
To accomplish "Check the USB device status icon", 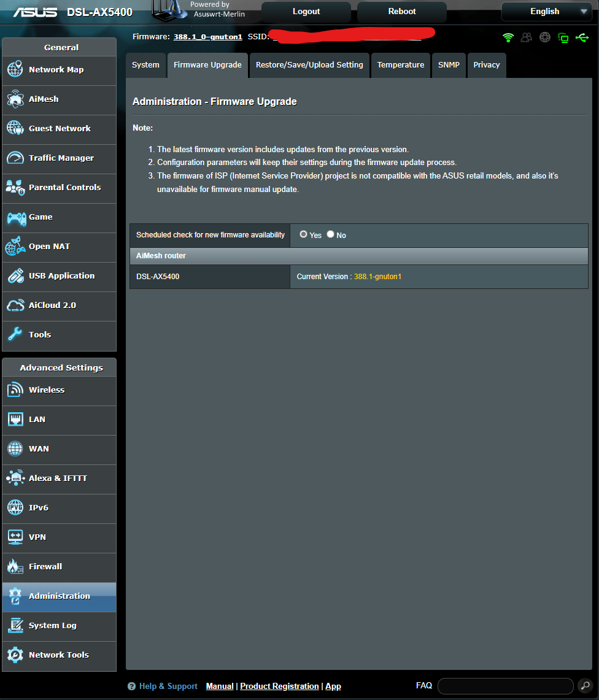I will click(x=582, y=37).
